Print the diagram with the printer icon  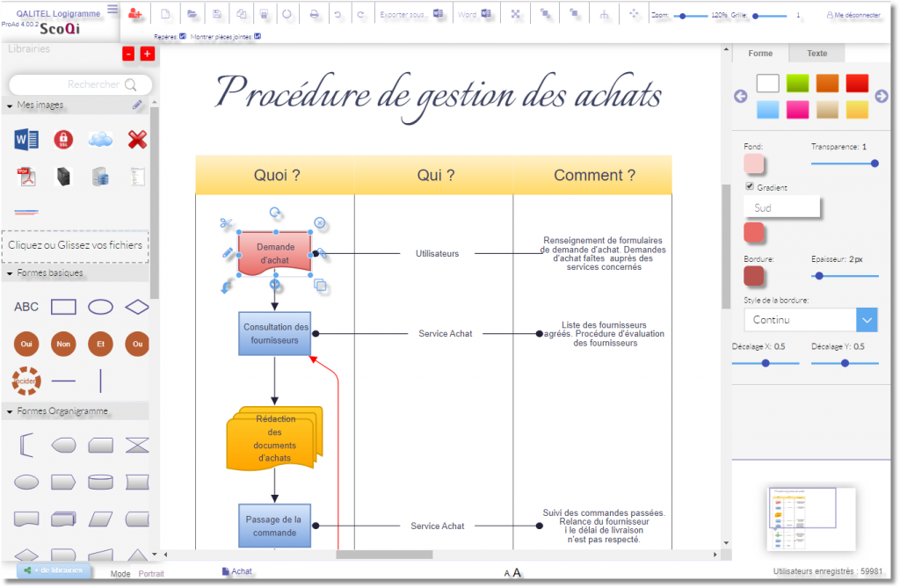pyautogui.click(x=314, y=14)
